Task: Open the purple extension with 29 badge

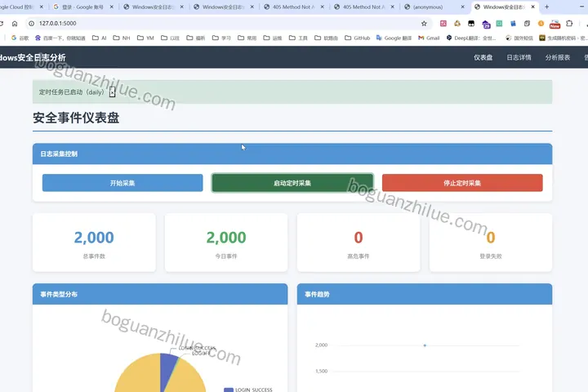Action: click(x=486, y=24)
